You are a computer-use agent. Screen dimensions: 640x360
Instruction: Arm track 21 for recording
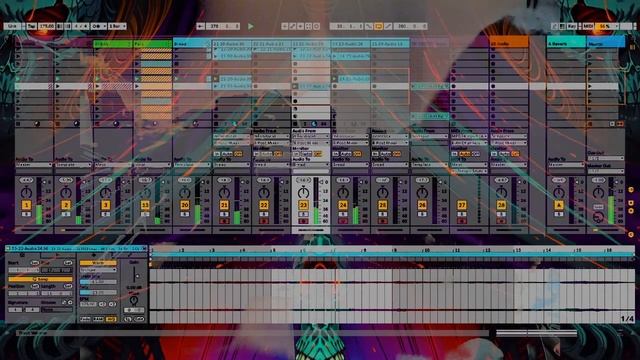tap(224, 221)
